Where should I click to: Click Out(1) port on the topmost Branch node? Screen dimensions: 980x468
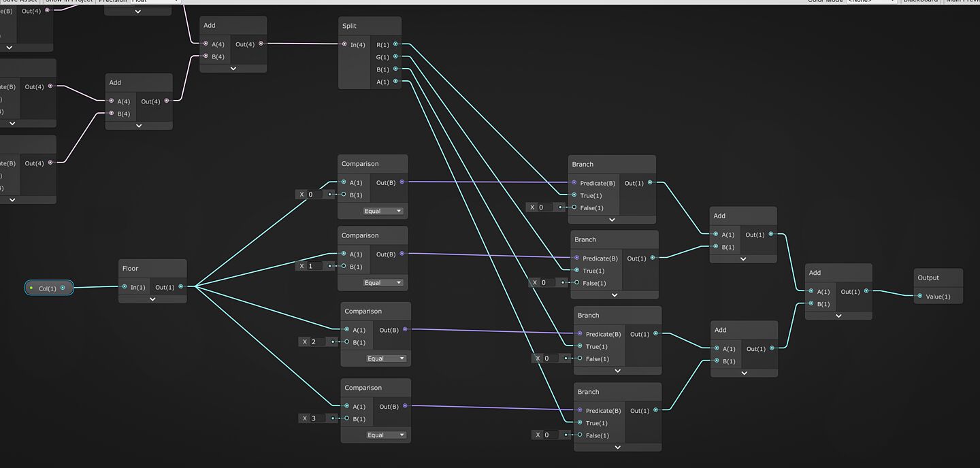click(650, 182)
